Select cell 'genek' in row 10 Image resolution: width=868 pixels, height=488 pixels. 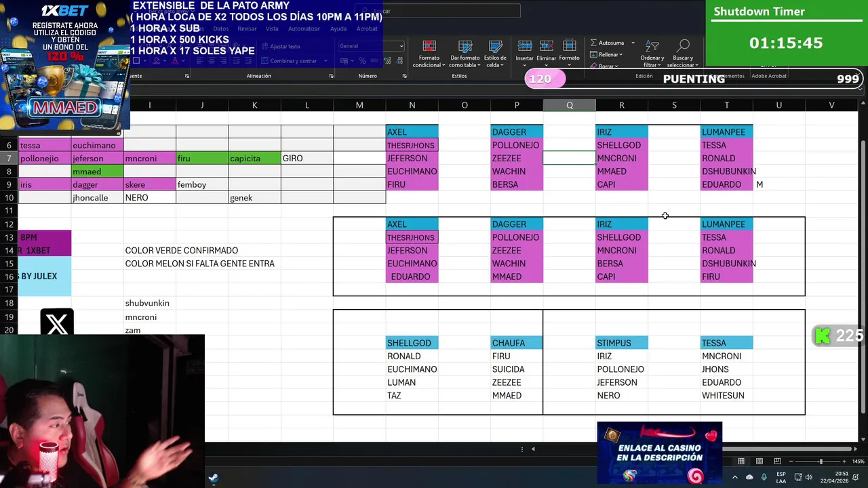coord(254,197)
